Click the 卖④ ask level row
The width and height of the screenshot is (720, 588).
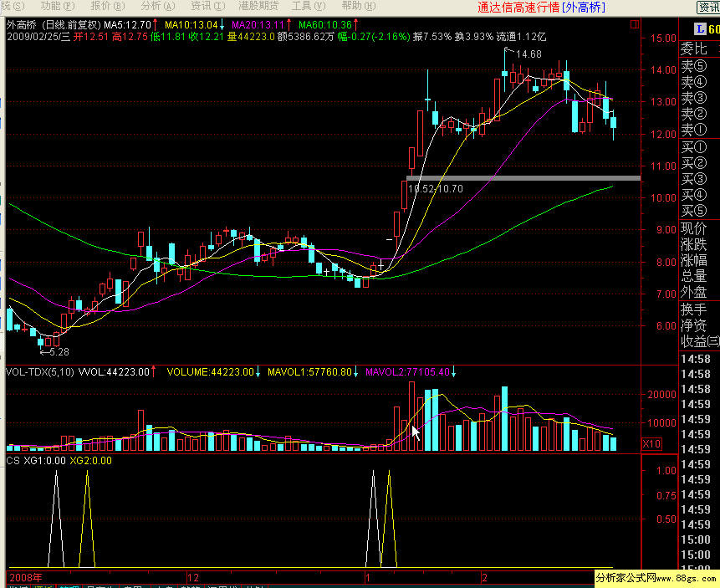[x=699, y=82]
